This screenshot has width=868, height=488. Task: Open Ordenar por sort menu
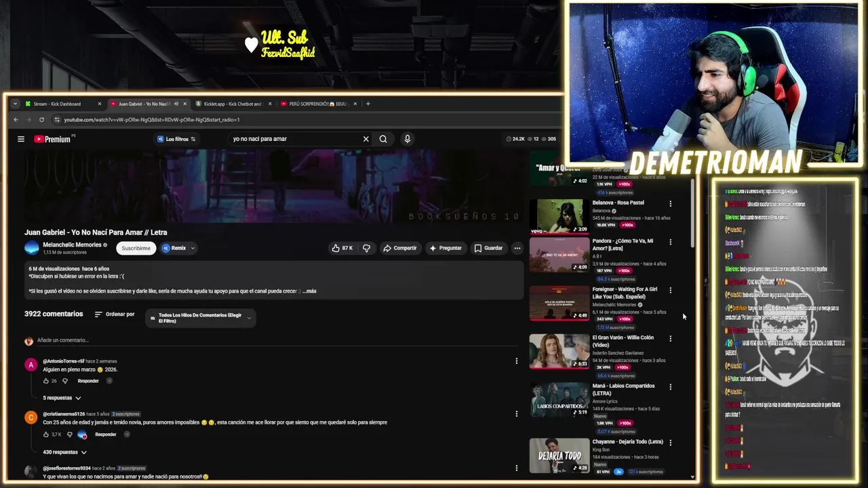[x=115, y=314]
